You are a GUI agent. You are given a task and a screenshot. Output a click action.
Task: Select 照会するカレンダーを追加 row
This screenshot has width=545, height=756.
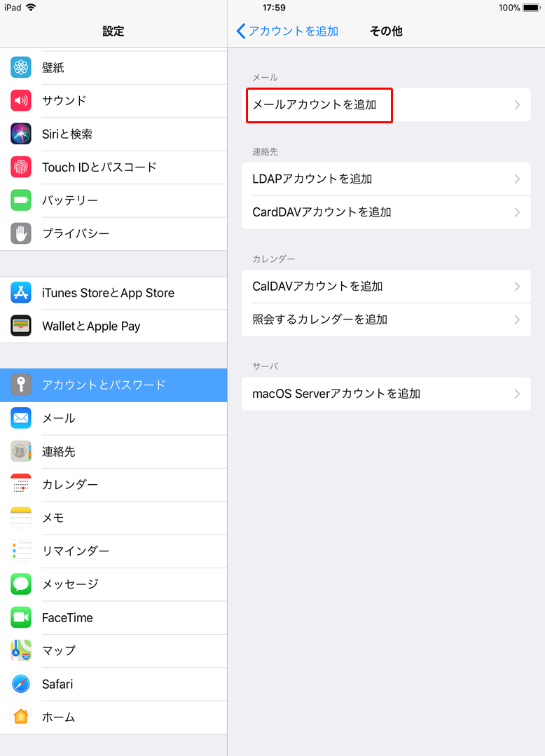[386, 319]
